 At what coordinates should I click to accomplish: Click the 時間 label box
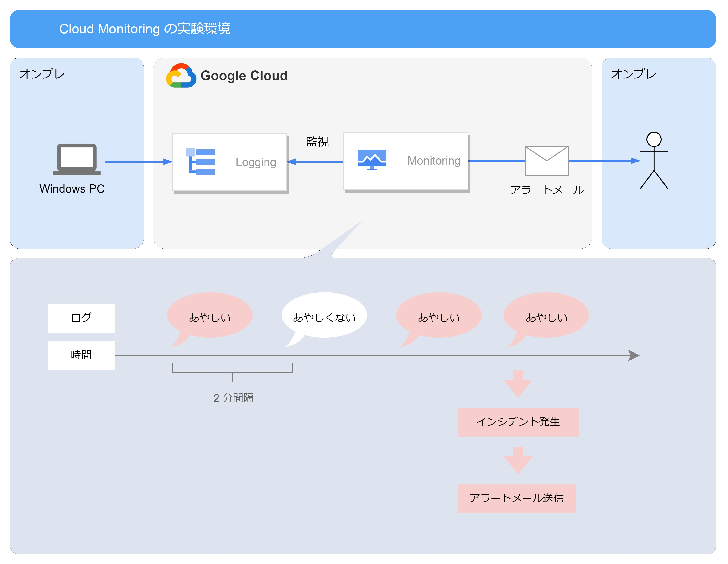(x=81, y=355)
